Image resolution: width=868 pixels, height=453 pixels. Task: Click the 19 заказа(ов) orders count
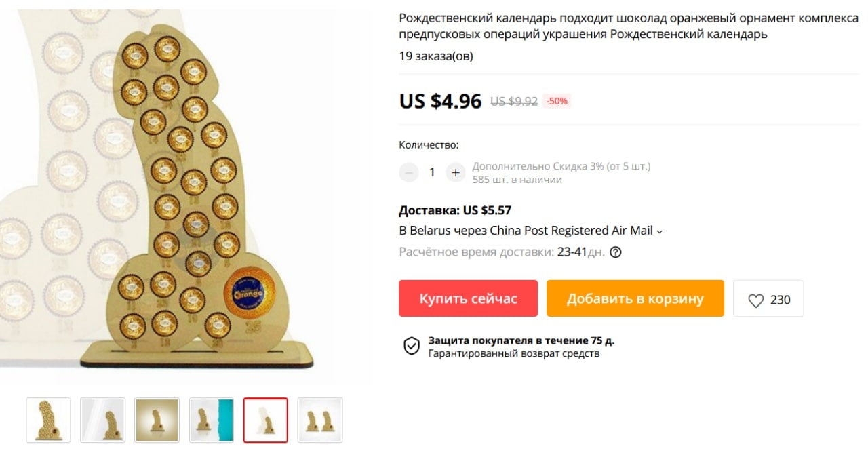tap(436, 56)
